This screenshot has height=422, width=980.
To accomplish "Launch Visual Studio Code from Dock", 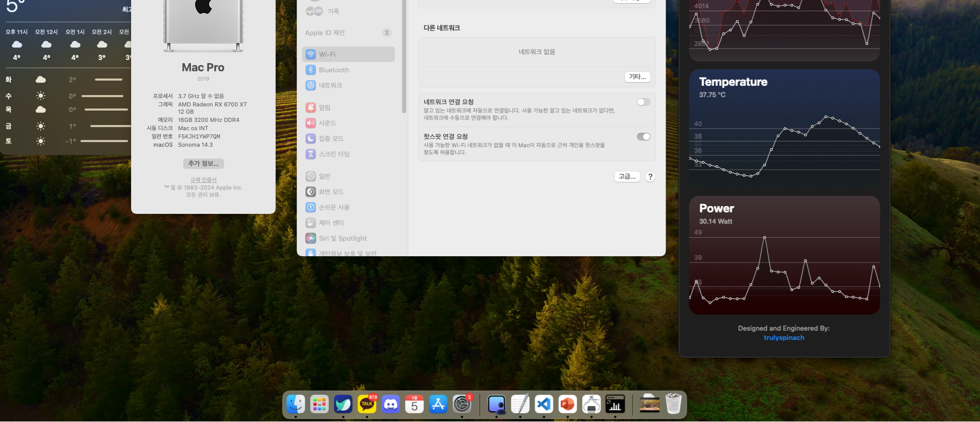I will [544, 404].
